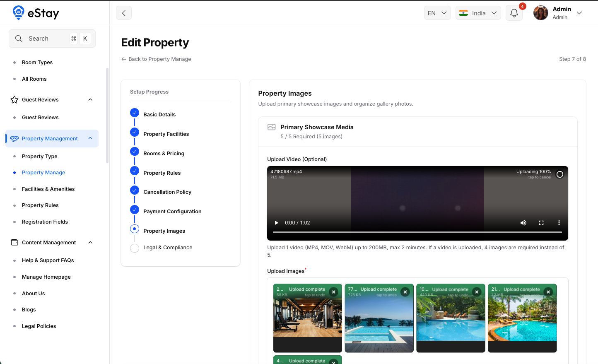Open Property Rules in sidebar

click(40, 205)
